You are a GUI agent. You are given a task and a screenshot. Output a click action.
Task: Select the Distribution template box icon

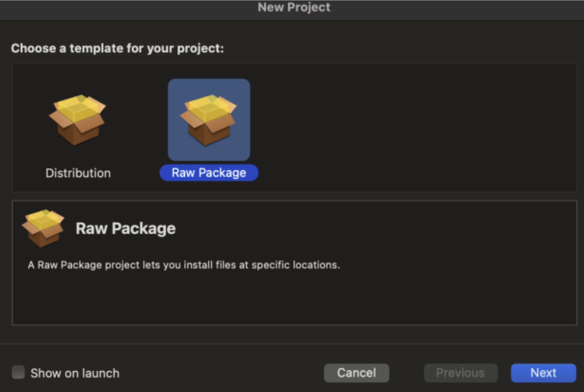pos(77,120)
